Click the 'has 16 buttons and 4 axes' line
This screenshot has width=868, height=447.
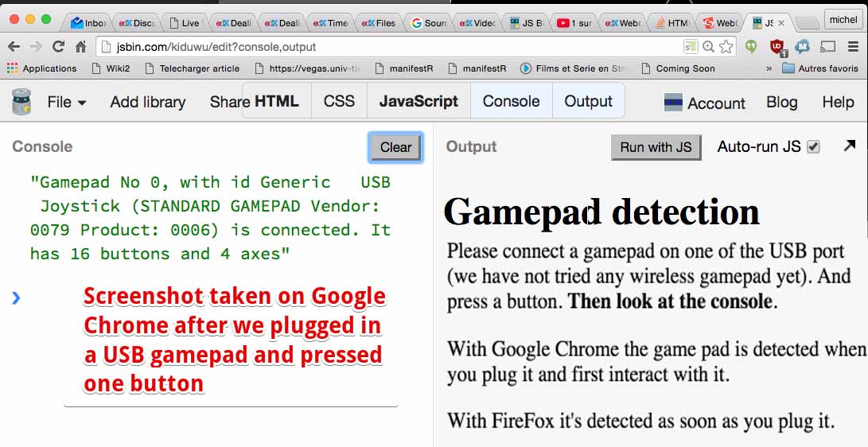pos(160,255)
